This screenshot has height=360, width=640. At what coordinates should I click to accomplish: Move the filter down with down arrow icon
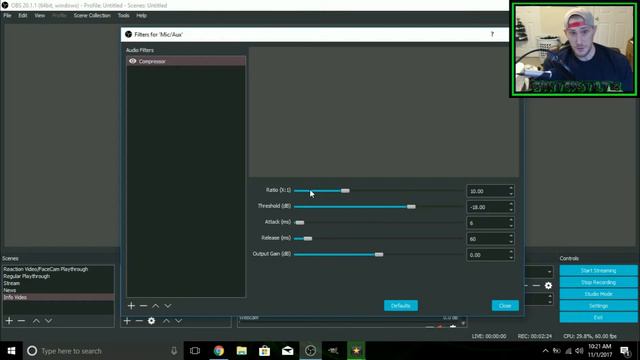click(x=168, y=306)
